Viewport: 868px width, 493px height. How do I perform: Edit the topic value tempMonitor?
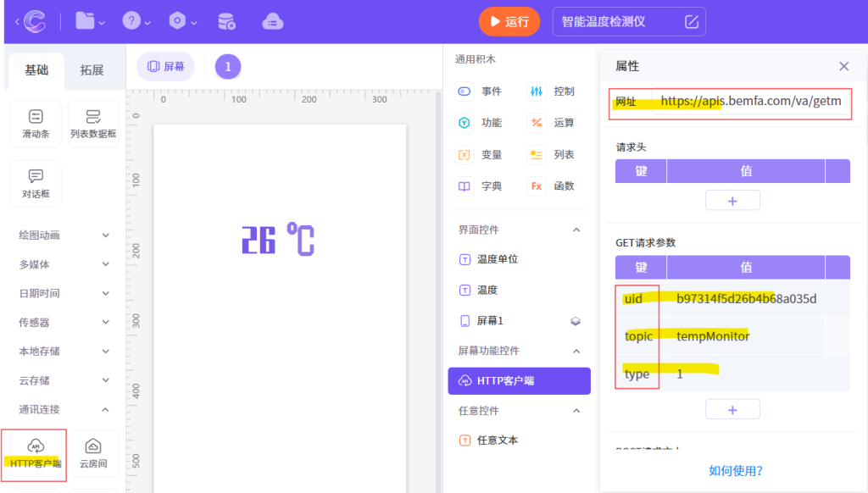point(746,336)
